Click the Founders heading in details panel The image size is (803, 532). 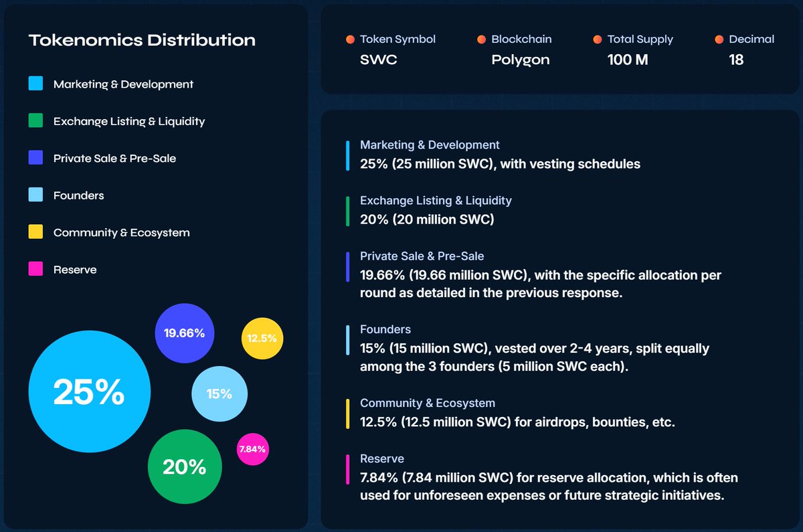click(385, 329)
